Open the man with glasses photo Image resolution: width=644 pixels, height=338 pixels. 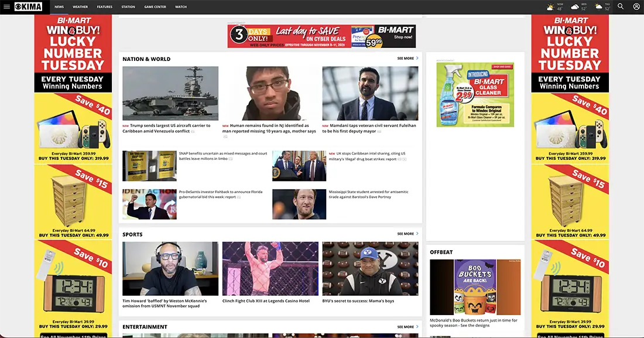coord(270,93)
